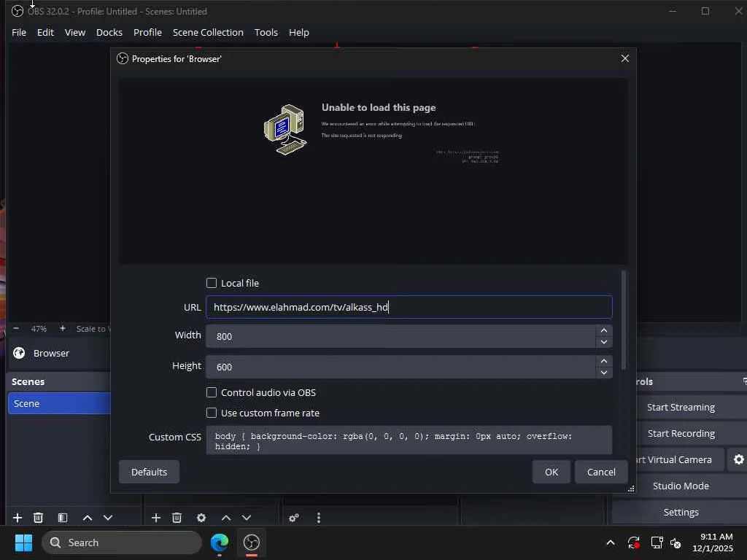This screenshot has width=747, height=560.
Task: Move source up in Sources panel
Action: [x=226, y=518]
